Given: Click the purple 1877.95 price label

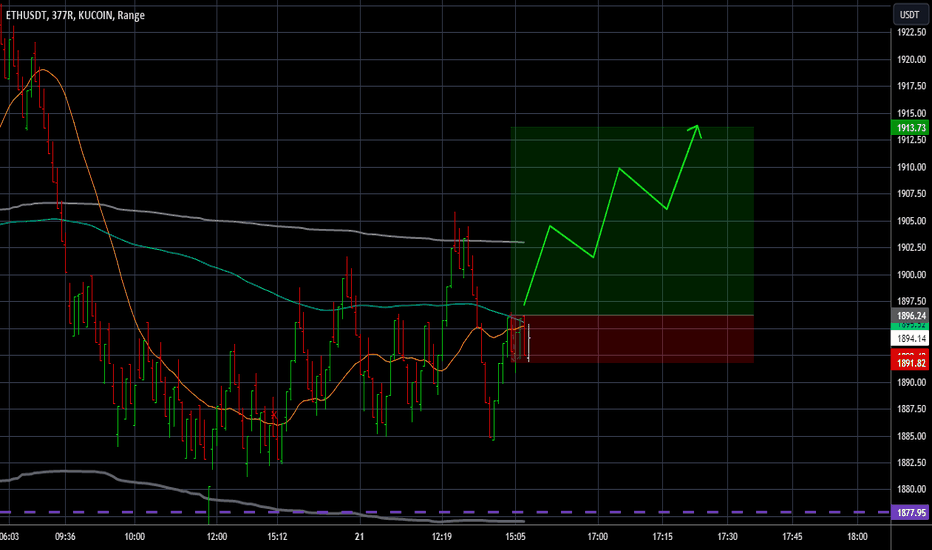Looking at the screenshot, I should (911, 513).
